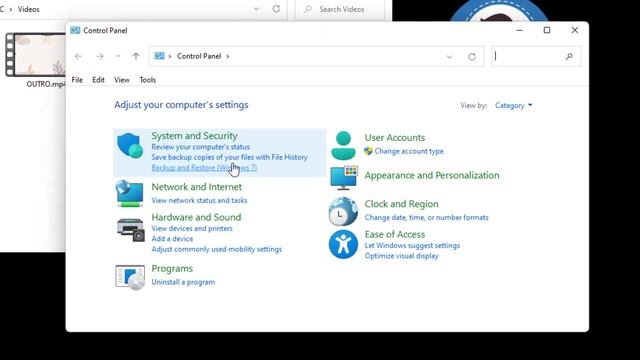Click Change account type link

point(409,151)
